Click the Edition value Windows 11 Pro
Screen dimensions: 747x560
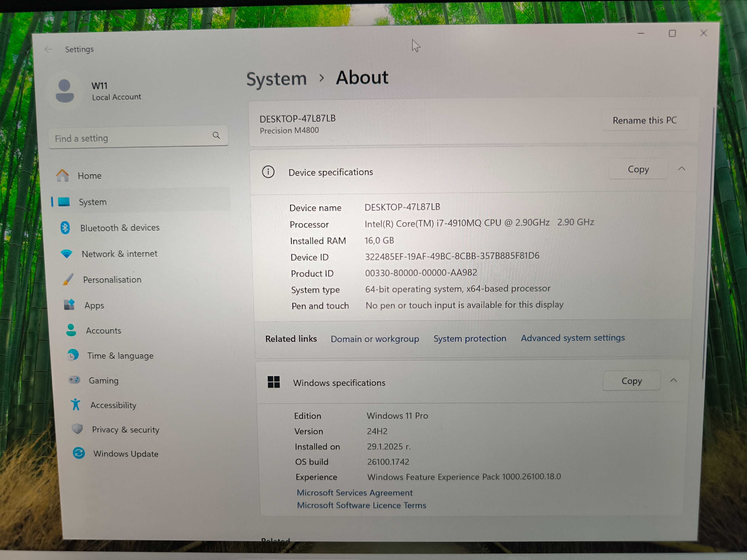pyautogui.click(x=397, y=415)
